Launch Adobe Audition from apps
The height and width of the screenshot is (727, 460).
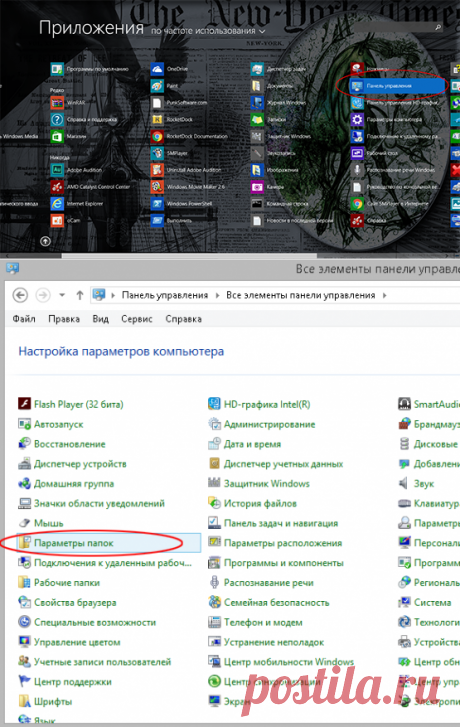(77, 170)
